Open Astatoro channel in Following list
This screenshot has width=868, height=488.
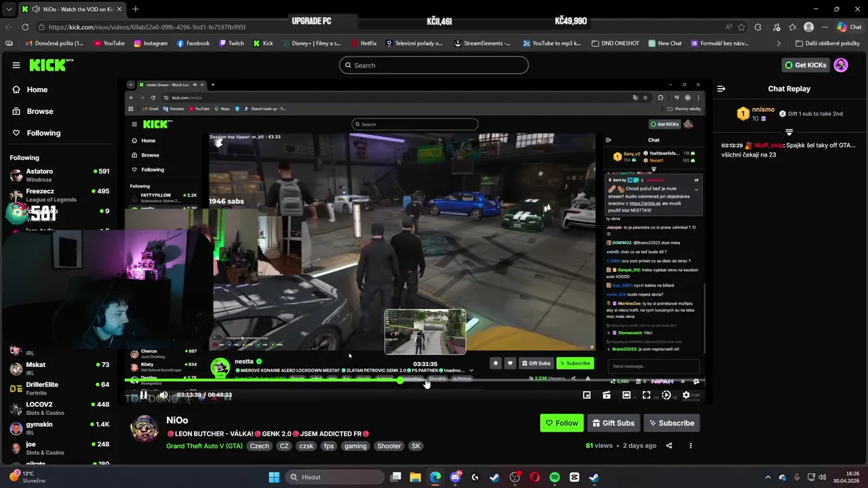coord(59,175)
